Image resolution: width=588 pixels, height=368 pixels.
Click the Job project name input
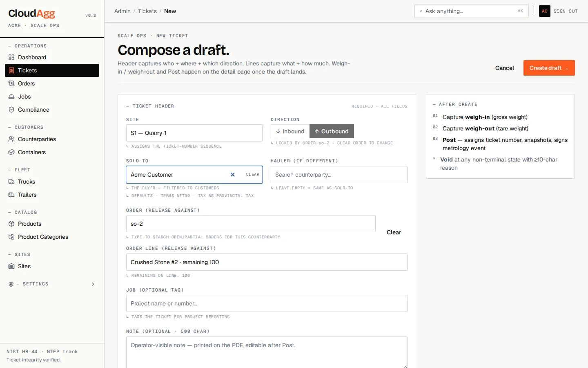tap(267, 303)
